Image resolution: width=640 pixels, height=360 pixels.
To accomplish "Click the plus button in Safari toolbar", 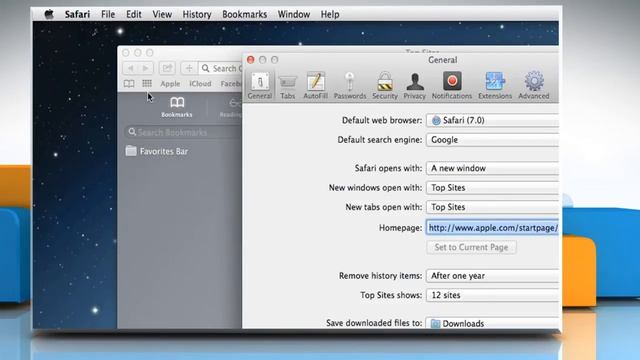I will point(189,68).
